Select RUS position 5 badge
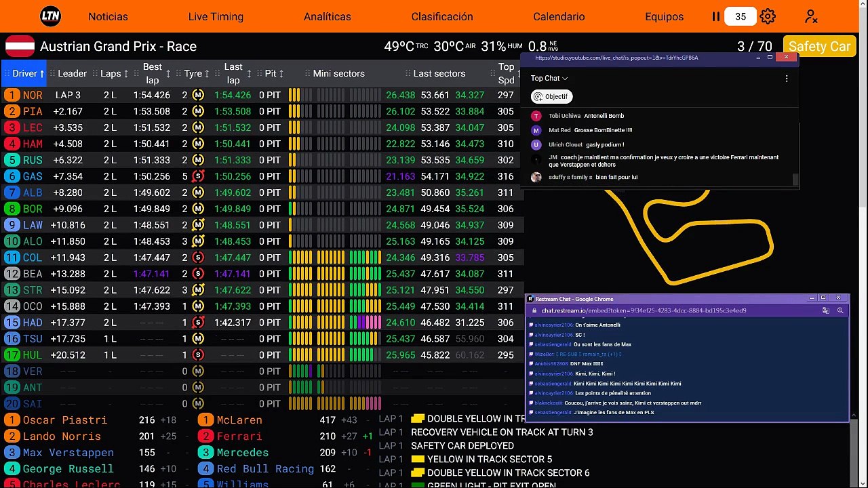Screen dimensions: 868x488 [x=12, y=160]
